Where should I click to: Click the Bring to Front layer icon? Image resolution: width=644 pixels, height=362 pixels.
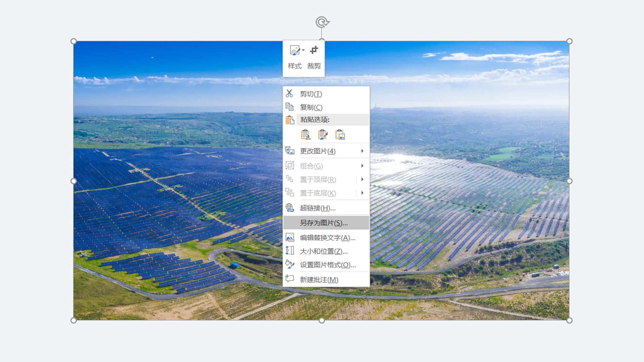[x=290, y=179]
